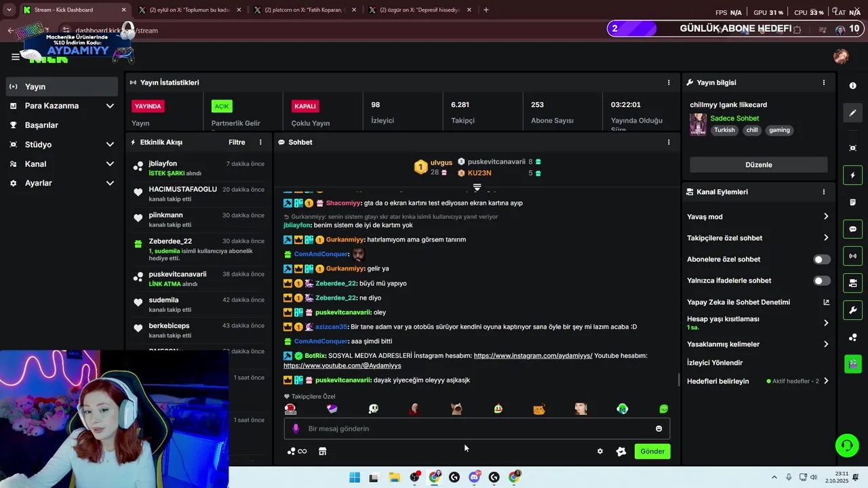868x488 pixels.
Task: Click the gaming tag in Yayın bilgisi
Action: click(x=779, y=130)
